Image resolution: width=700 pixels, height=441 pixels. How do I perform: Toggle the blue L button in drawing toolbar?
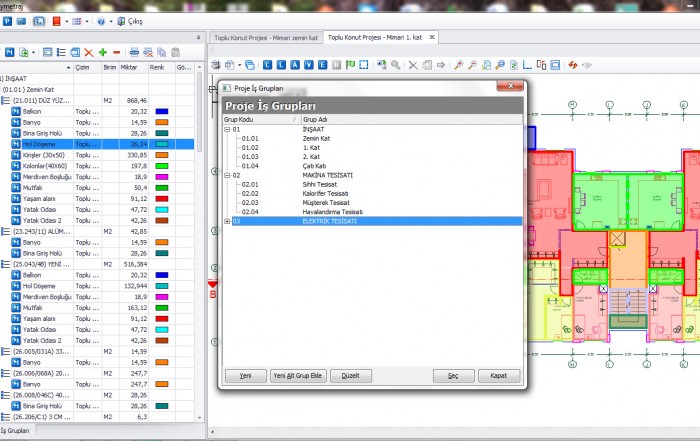click(x=282, y=65)
